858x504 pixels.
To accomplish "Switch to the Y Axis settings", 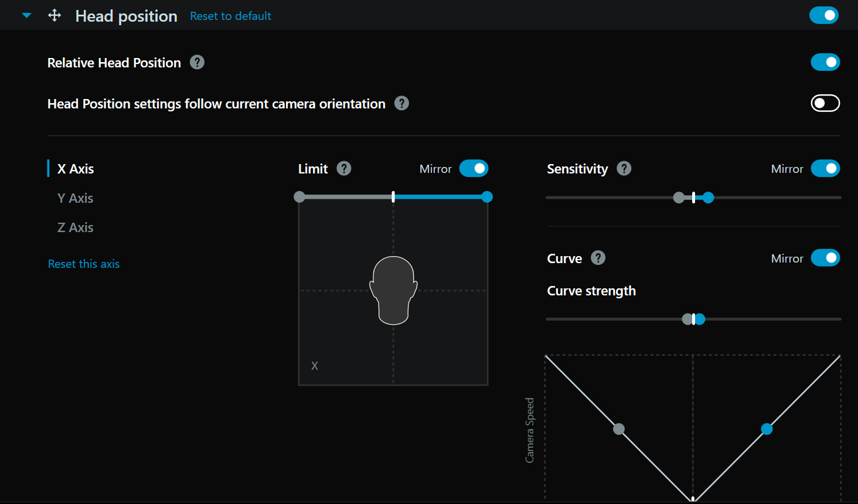I will tap(75, 198).
